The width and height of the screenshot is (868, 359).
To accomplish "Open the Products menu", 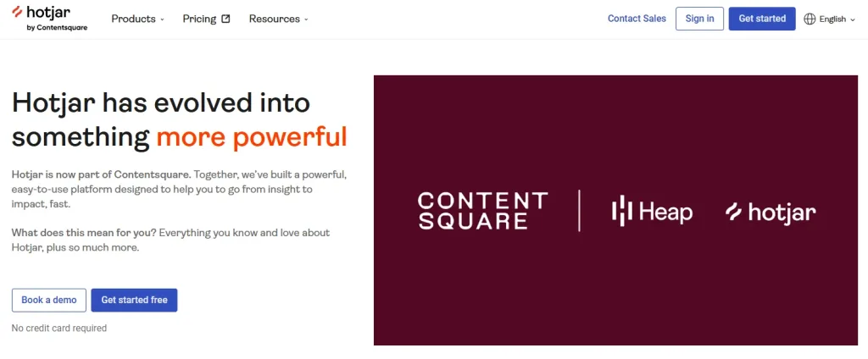I will pos(138,19).
